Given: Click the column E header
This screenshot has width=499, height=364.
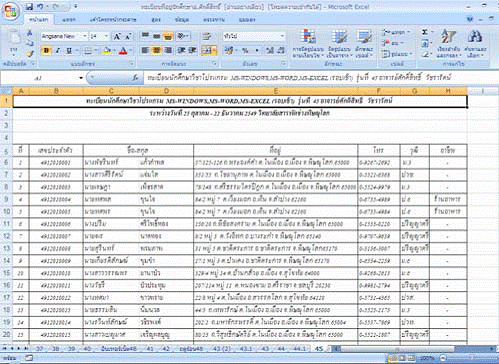Looking at the screenshot, I should click(x=276, y=91).
